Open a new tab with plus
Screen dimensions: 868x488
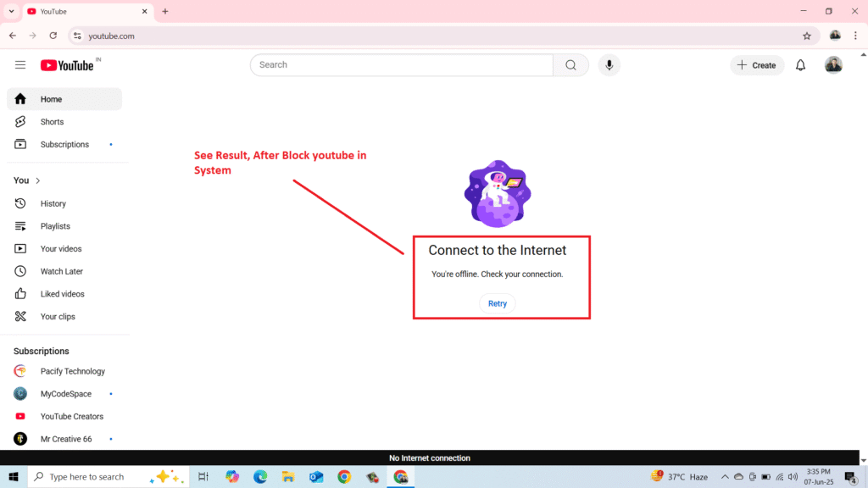pos(165,12)
